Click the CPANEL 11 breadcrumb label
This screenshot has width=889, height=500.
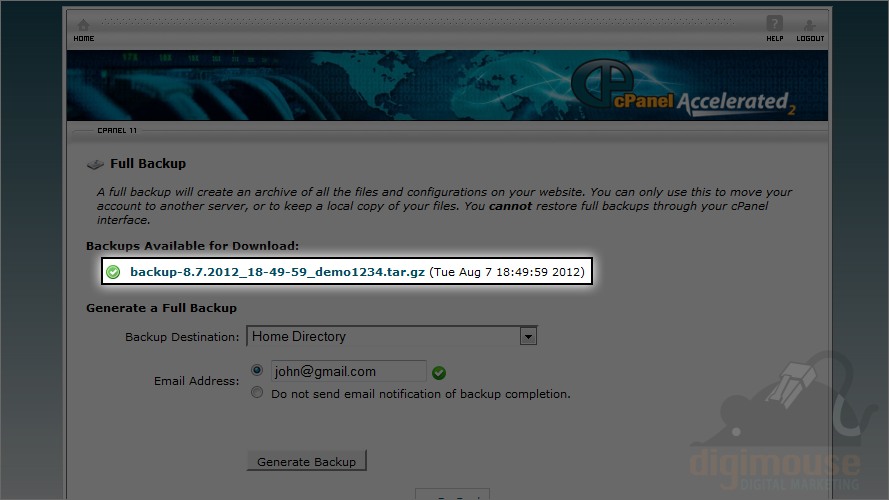pyautogui.click(x=117, y=130)
